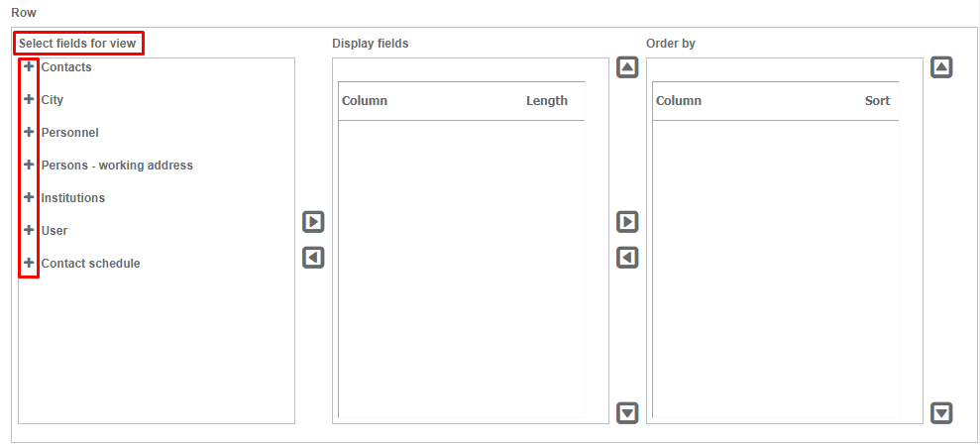The height and width of the screenshot is (445, 980).
Task: Click the Length column header
Action: 547,101
